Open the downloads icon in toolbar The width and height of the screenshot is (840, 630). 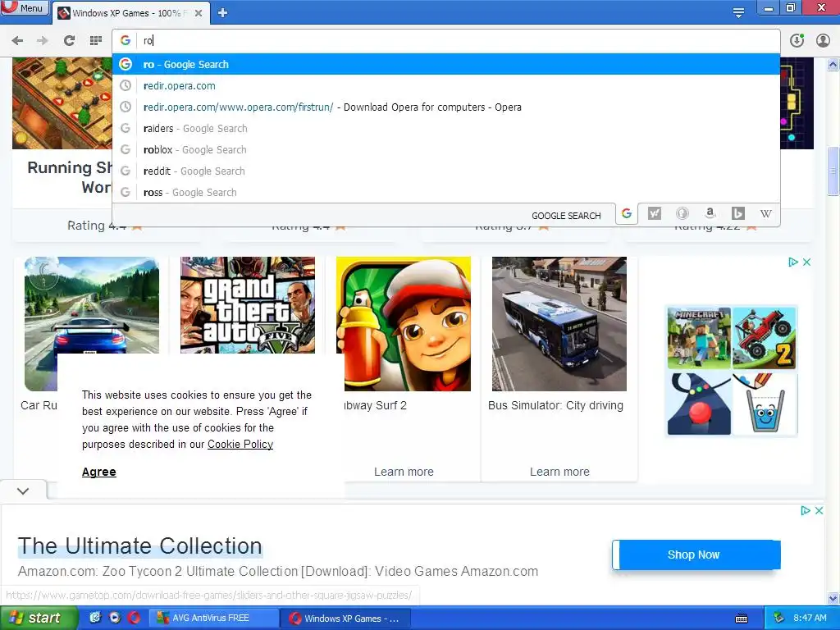797,40
